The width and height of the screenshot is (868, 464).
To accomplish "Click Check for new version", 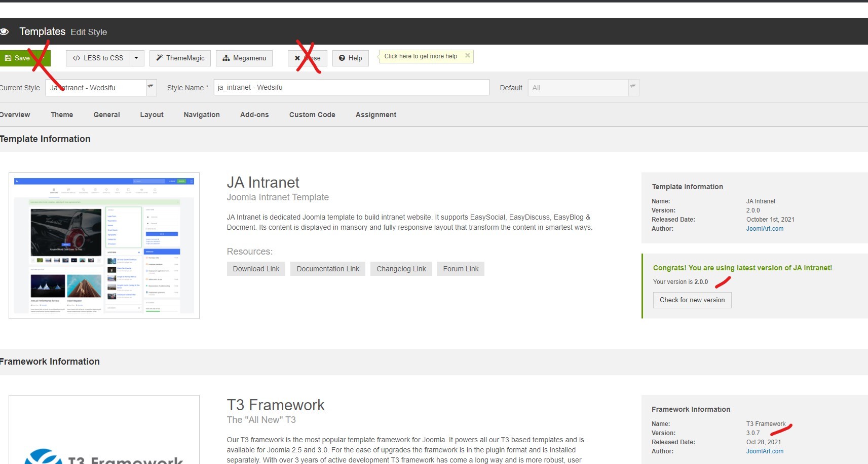I will click(692, 300).
